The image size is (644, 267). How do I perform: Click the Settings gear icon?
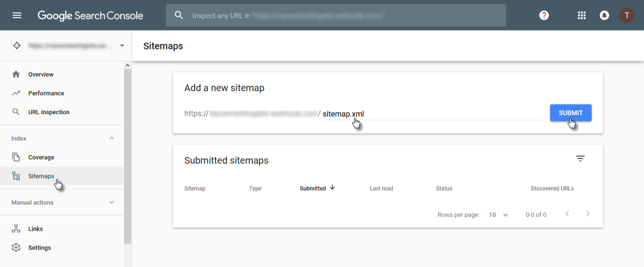(16, 248)
